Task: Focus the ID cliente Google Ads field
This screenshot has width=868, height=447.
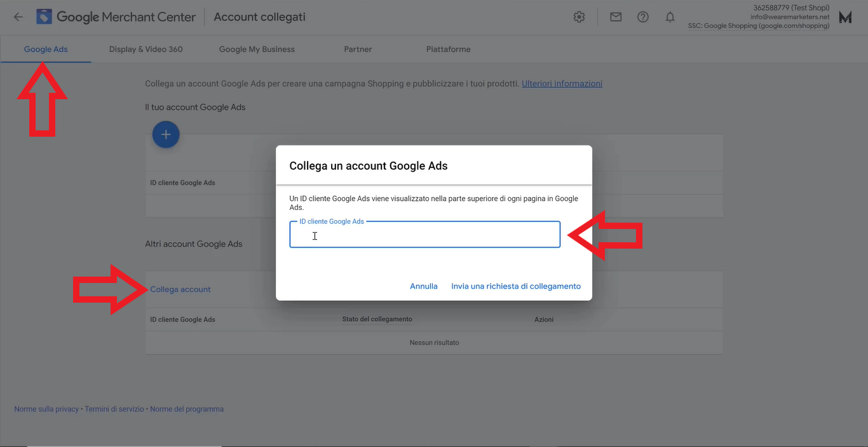Action: point(424,236)
